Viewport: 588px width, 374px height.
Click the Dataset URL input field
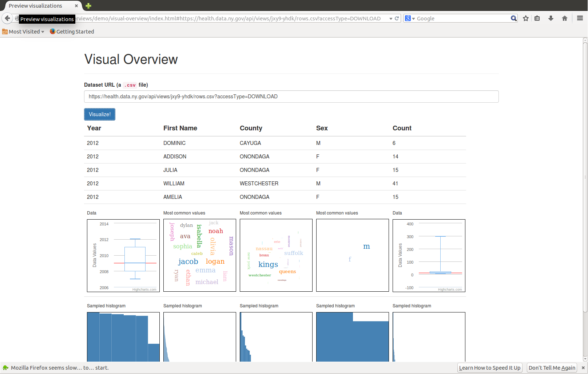291,97
